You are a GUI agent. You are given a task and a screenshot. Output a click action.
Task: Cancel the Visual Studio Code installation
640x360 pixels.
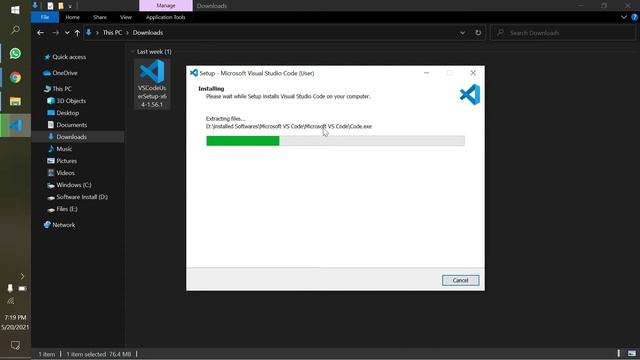click(x=460, y=280)
